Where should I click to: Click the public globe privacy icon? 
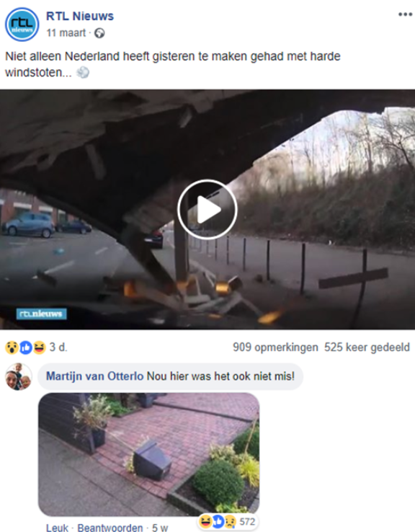click(99, 33)
